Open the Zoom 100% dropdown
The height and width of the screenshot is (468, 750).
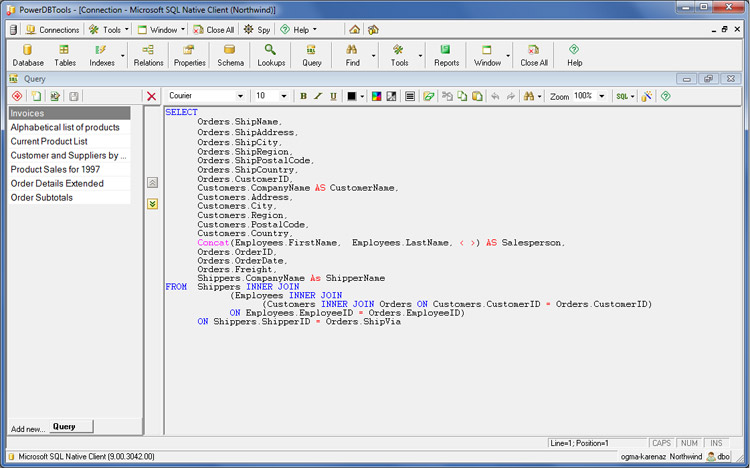click(602, 96)
